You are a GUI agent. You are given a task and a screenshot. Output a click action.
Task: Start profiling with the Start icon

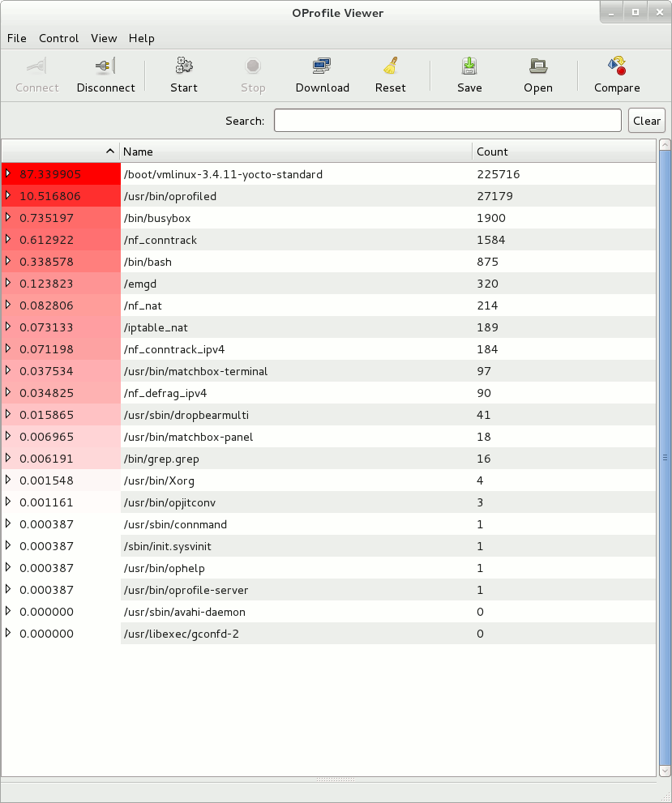(184, 66)
